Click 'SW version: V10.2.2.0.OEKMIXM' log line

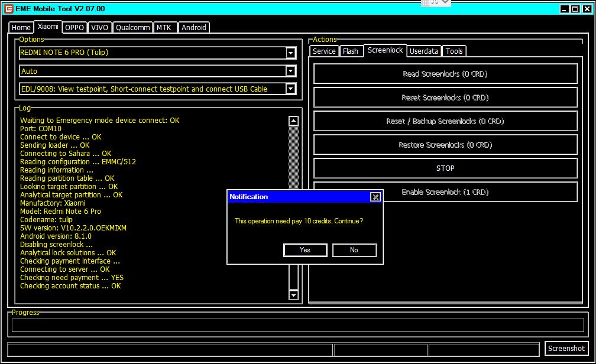click(73, 228)
